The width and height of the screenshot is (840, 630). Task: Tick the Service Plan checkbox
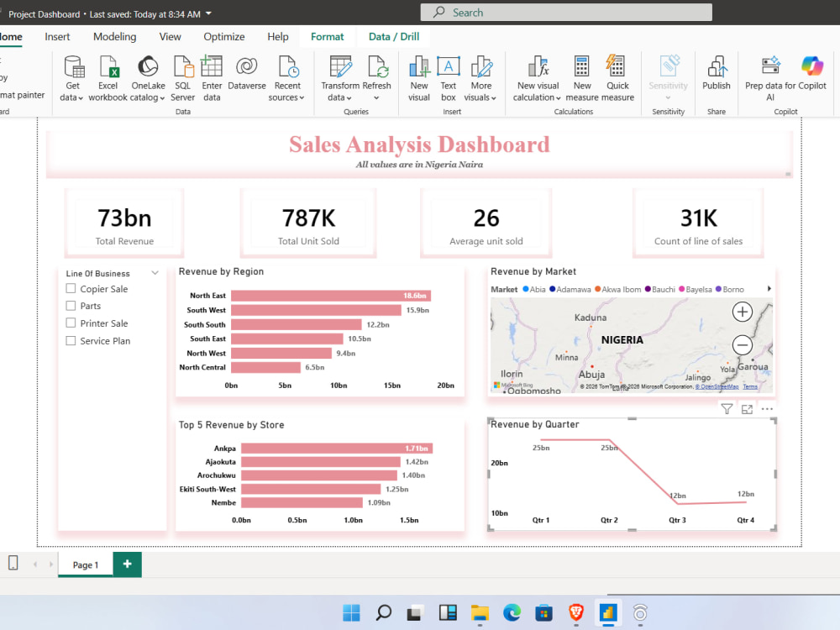pos(71,341)
